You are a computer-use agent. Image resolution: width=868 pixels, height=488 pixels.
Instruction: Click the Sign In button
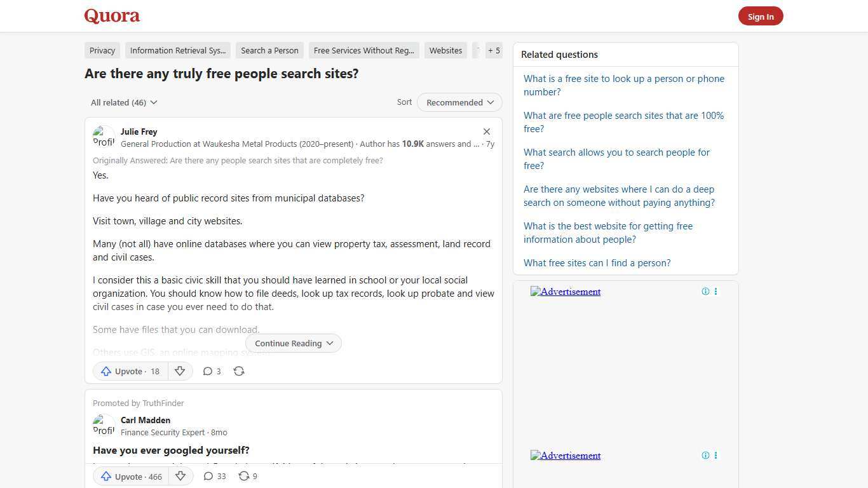[761, 16]
